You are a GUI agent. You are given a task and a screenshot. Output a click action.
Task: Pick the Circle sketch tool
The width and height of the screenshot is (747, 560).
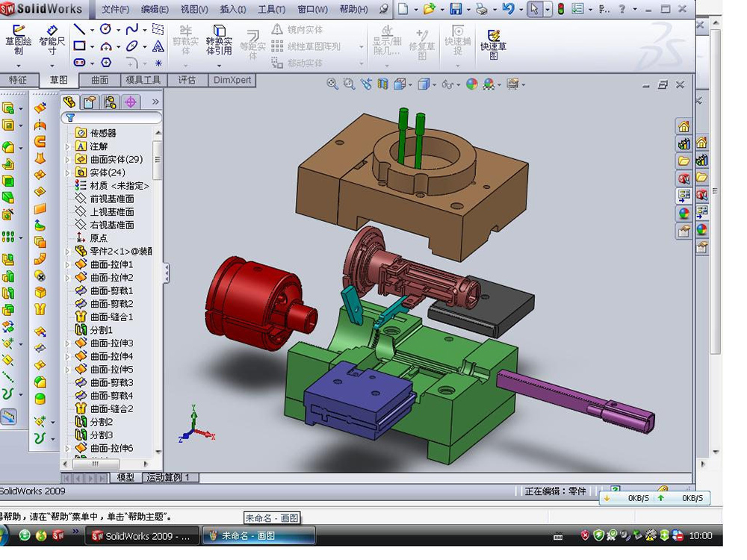click(106, 30)
